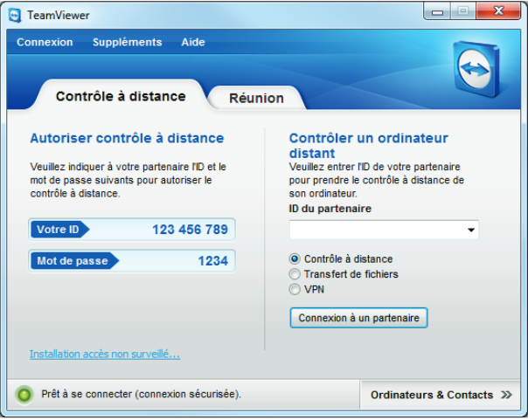Open the Ordinateurs & Contacts panel button
Viewport: 528px width, 420px height.
click(x=432, y=396)
